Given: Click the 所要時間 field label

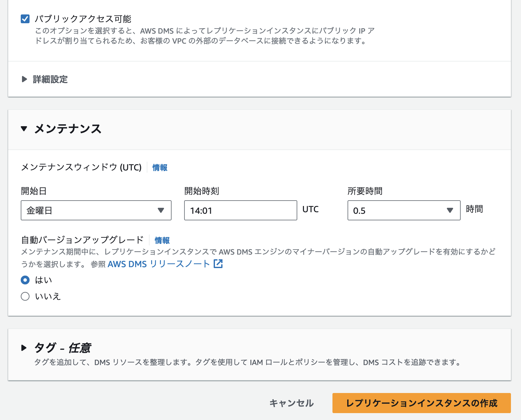Looking at the screenshot, I should pos(365,191).
